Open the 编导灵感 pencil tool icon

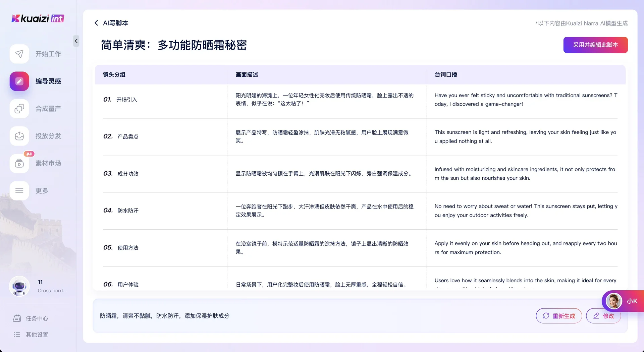19,81
